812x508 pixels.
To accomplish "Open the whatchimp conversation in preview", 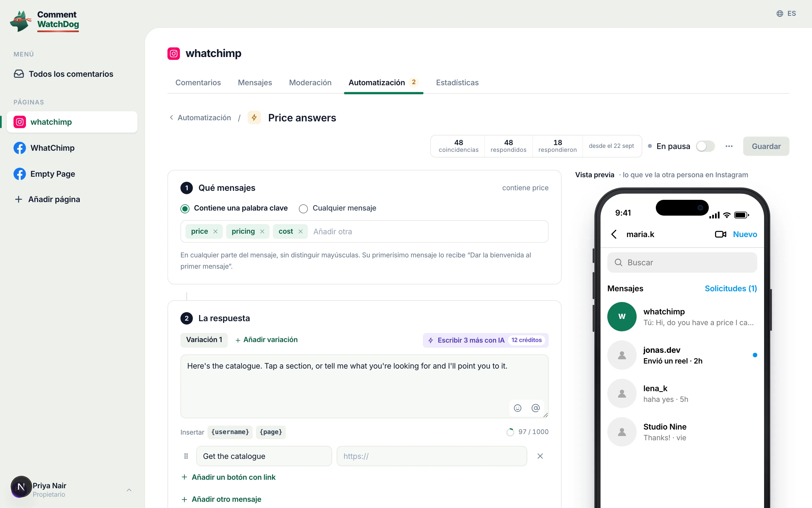I will 682,316.
